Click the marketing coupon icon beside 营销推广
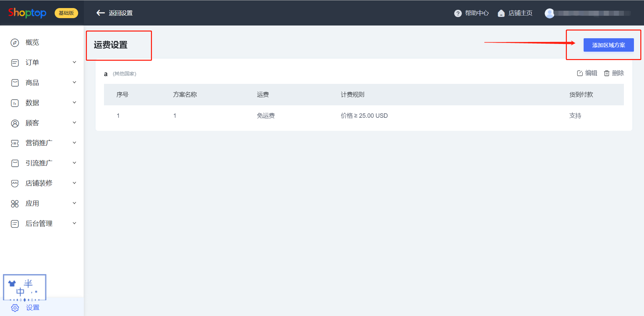The height and width of the screenshot is (316, 644). point(15,143)
